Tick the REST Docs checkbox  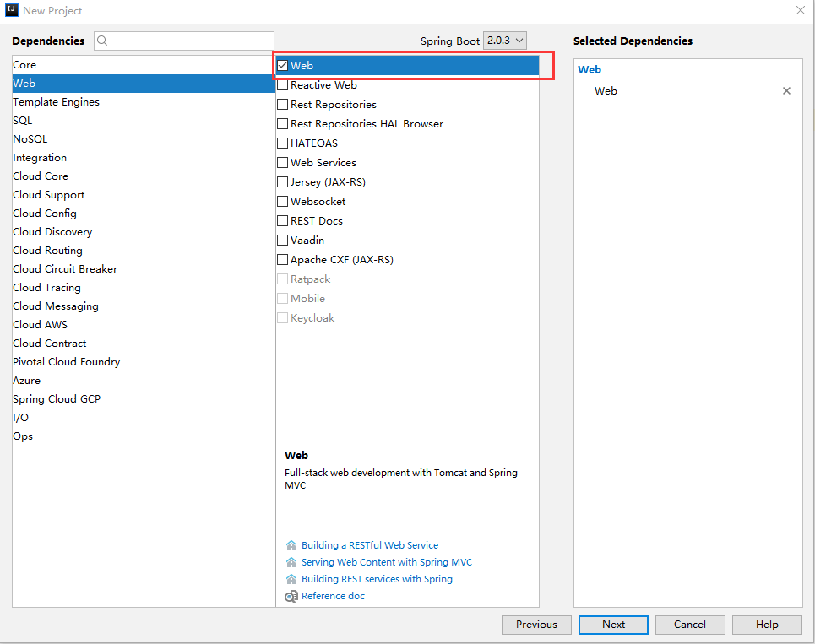(x=282, y=221)
